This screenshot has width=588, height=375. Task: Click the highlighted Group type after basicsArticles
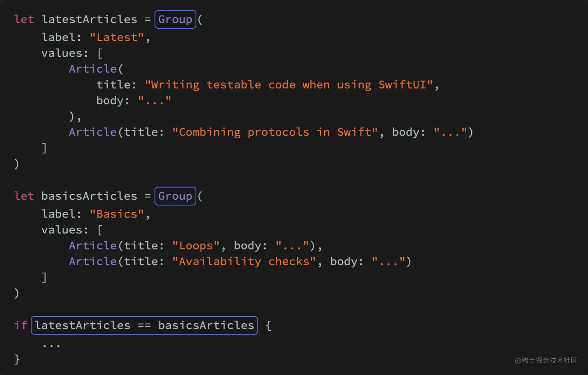(175, 196)
